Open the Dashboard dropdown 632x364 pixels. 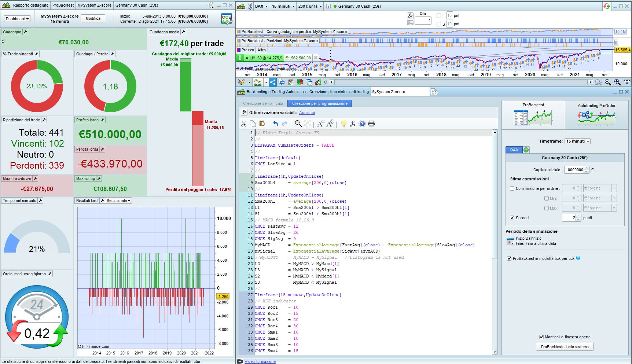(x=17, y=19)
